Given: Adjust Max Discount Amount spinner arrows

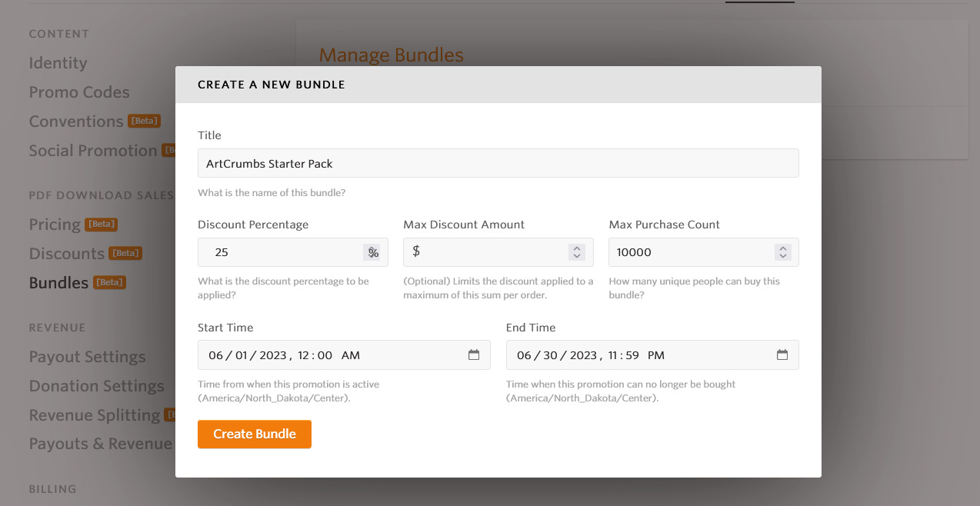Looking at the screenshot, I should pos(577,252).
